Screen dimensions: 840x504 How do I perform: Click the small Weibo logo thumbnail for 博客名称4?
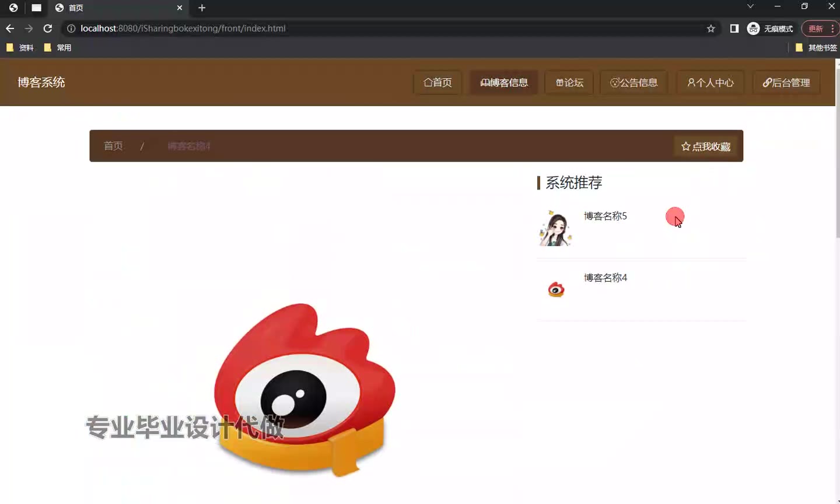pos(556,289)
